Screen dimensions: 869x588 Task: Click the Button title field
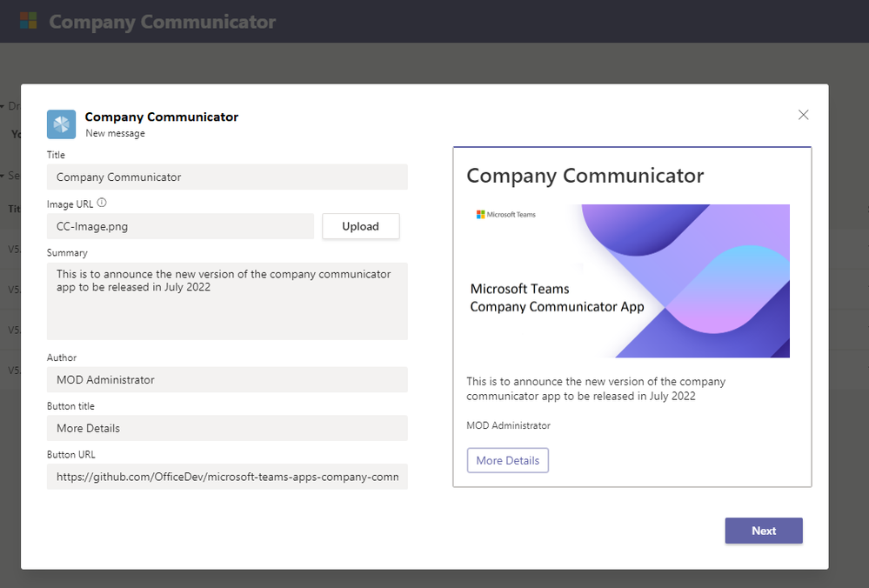[x=227, y=428]
